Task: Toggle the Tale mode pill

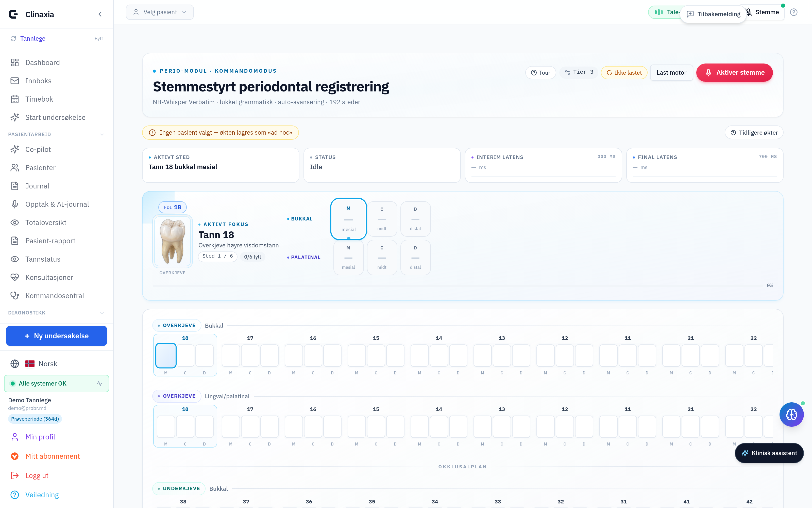Action: (x=665, y=12)
